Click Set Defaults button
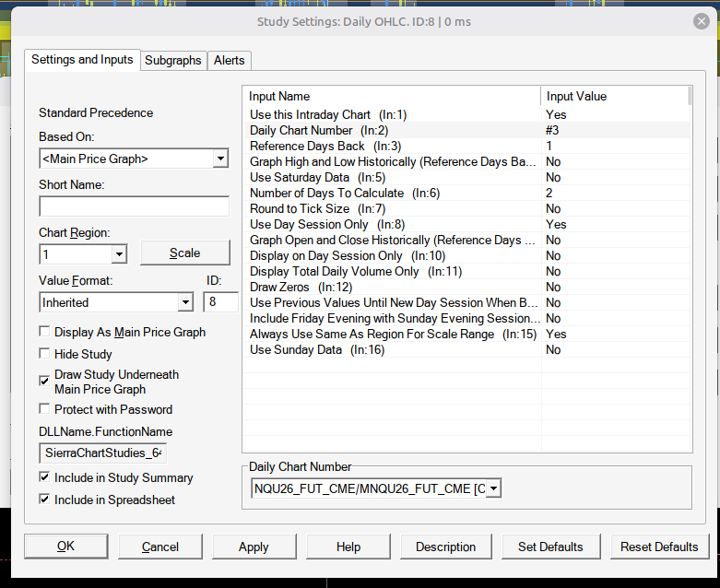Image resolution: width=720 pixels, height=588 pixels. [550, 547]
